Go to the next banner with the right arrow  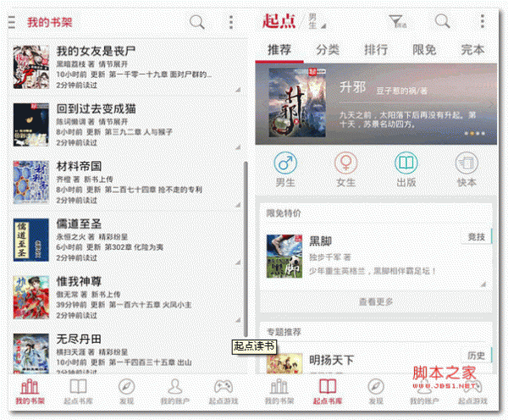point(491,104)
